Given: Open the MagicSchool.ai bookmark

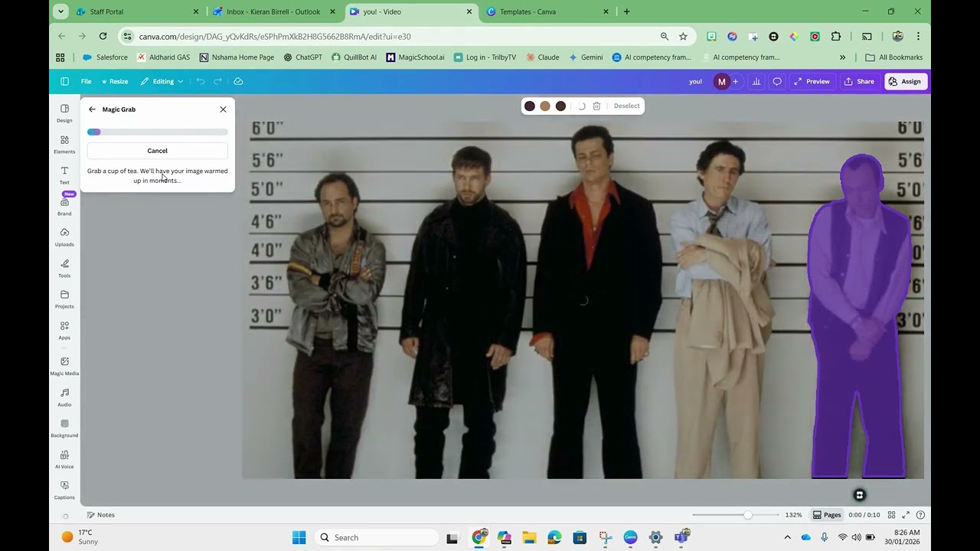Looking at the screenshot, I should coord(415,57).
